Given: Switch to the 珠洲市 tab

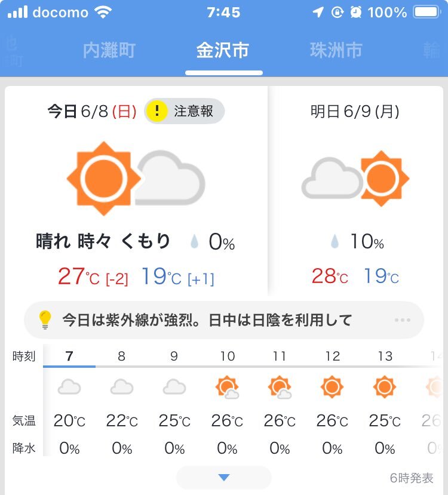Looking at the screenshot, I should [x=336, y=50].
